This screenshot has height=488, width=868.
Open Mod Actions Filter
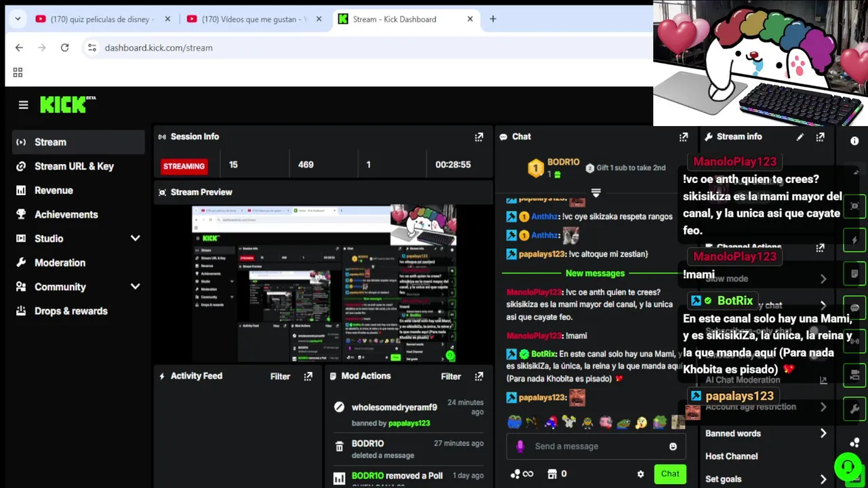click(x=451, y=376)
